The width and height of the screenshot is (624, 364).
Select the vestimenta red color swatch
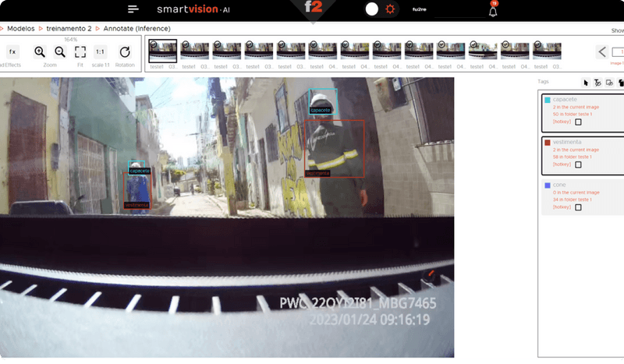(548, 142)
